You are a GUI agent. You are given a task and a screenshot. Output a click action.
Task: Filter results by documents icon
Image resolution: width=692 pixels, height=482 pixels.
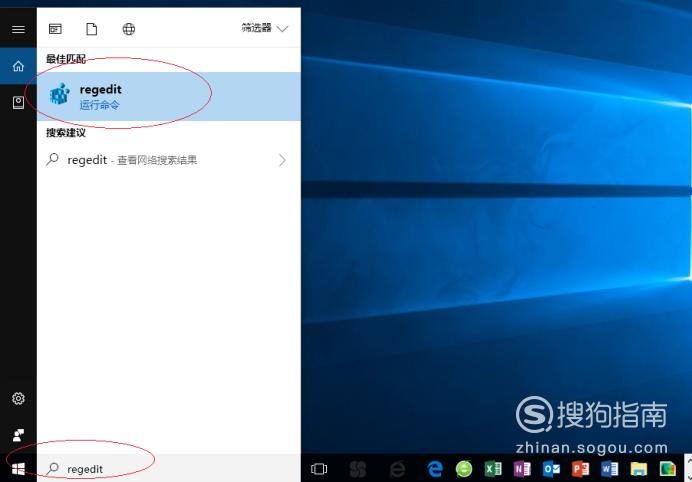point(92,29)
